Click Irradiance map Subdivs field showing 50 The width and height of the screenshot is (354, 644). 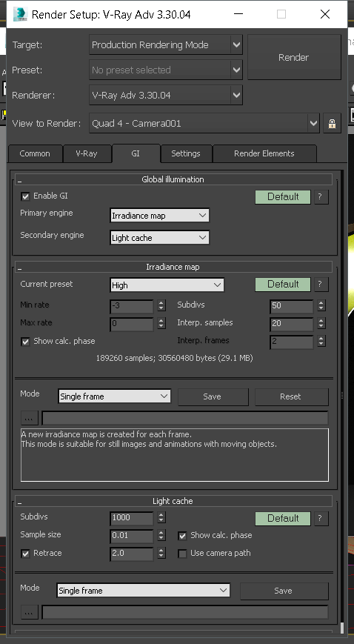pos(292,306)
